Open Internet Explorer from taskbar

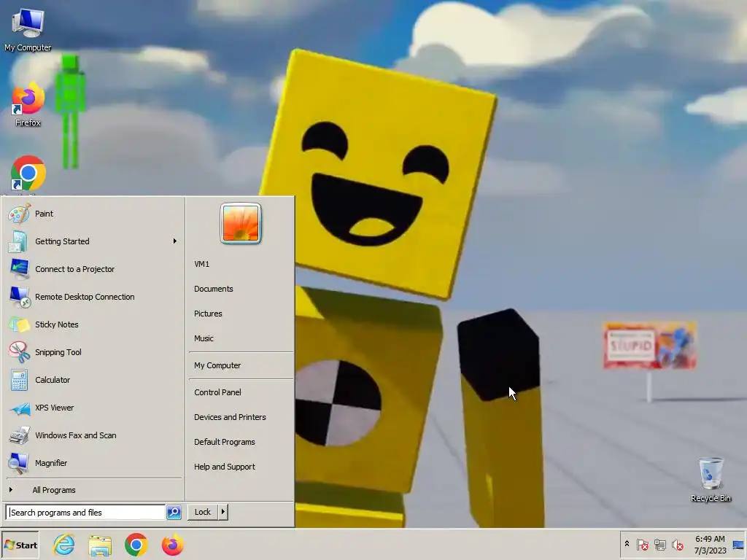pyautogui.click(x=64, y=545)
